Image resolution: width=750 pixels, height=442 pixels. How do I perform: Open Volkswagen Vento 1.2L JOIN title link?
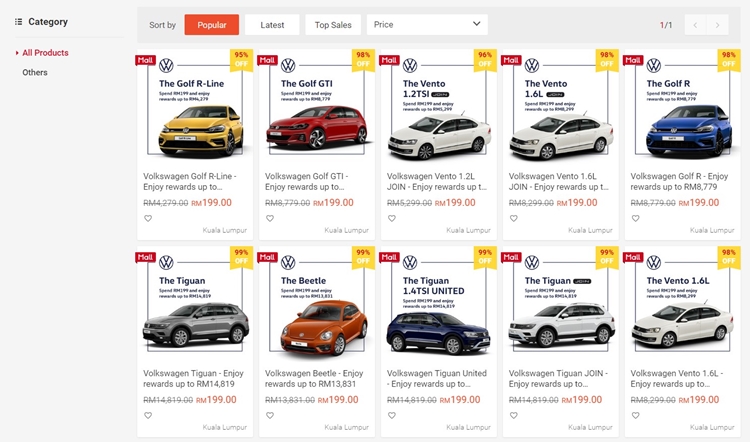(437, 181)
